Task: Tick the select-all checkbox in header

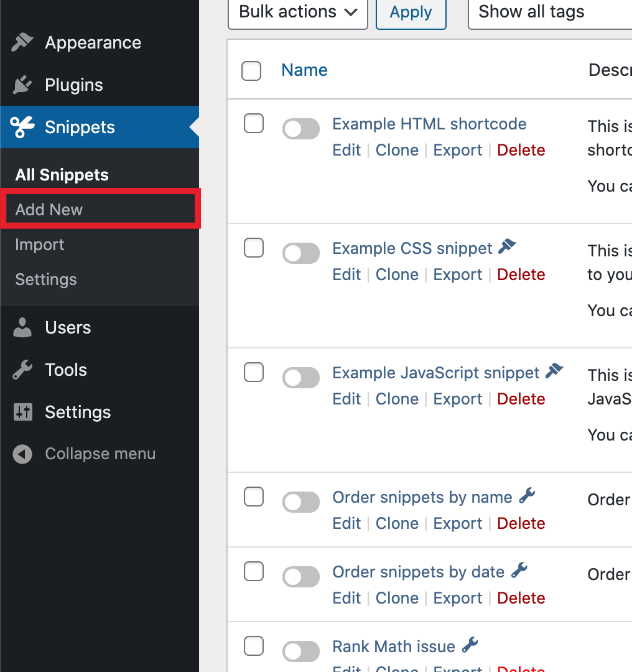Action: tap(251, 71)
